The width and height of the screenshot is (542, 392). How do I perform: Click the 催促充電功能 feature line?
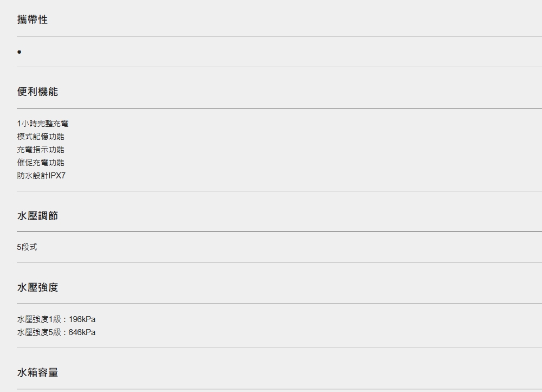tap(41, 163)
